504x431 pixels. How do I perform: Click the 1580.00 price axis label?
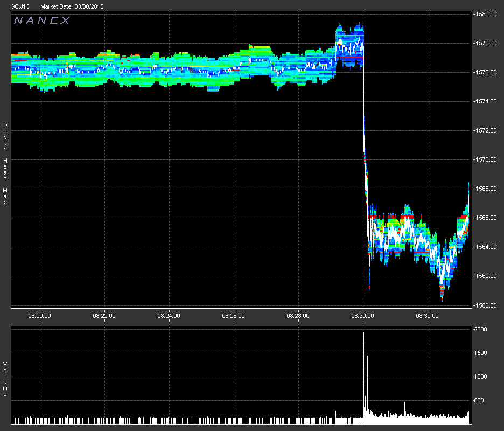(x=486, y=14)
